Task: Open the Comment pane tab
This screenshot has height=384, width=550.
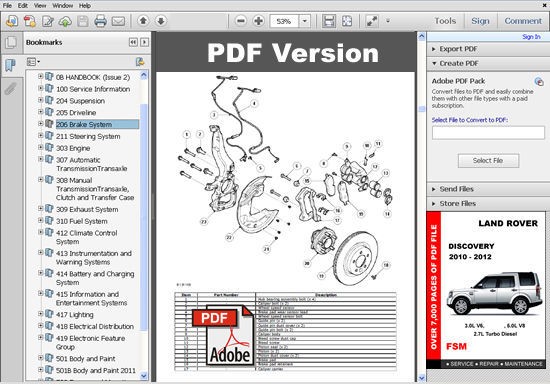Action: [523, 21]
